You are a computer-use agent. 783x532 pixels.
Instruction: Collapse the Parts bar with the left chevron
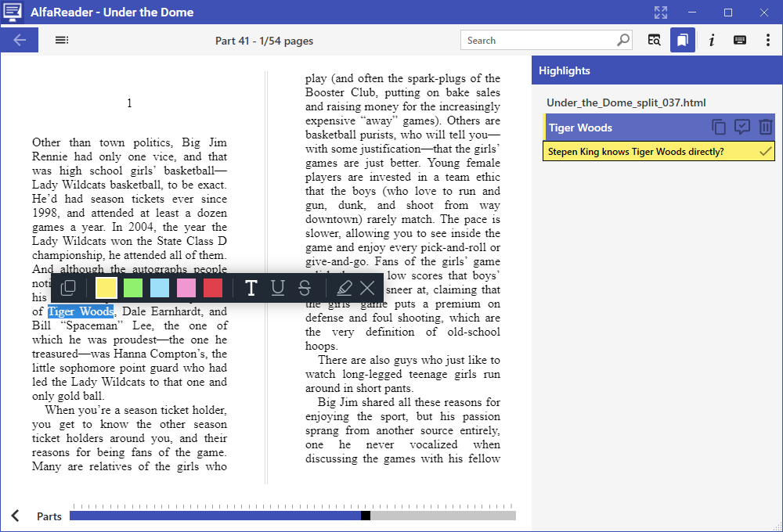tap(14, 516)
